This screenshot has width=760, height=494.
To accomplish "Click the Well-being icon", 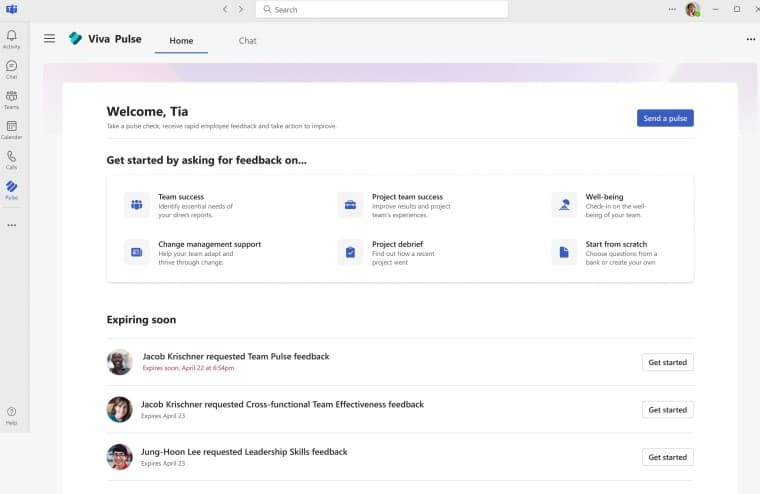I will [x=564, y=205].
